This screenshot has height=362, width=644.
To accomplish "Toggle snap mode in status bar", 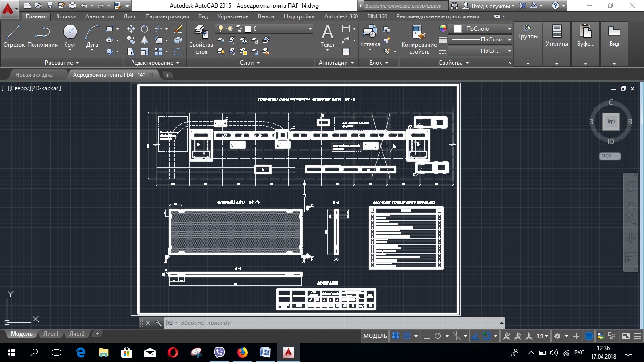I will (x=407, y=336).
